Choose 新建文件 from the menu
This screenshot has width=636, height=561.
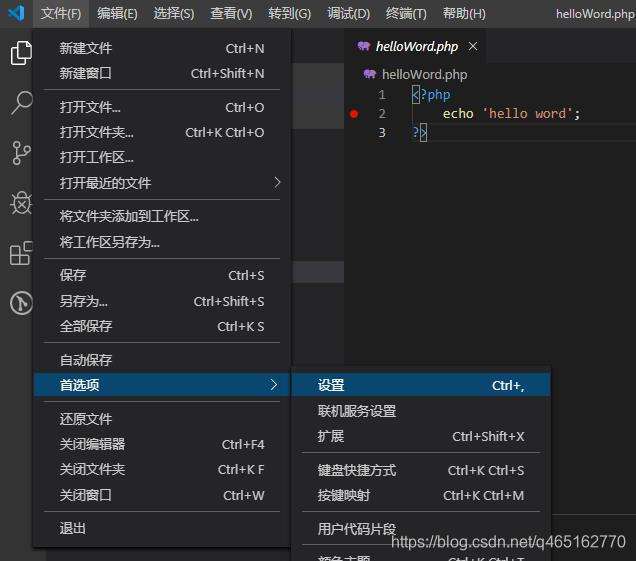162,48
